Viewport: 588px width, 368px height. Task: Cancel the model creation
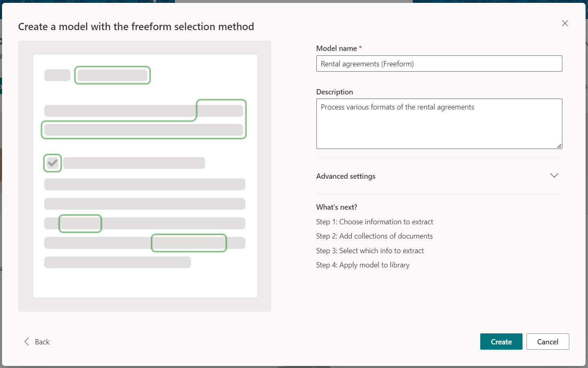(x=547, y=342)
